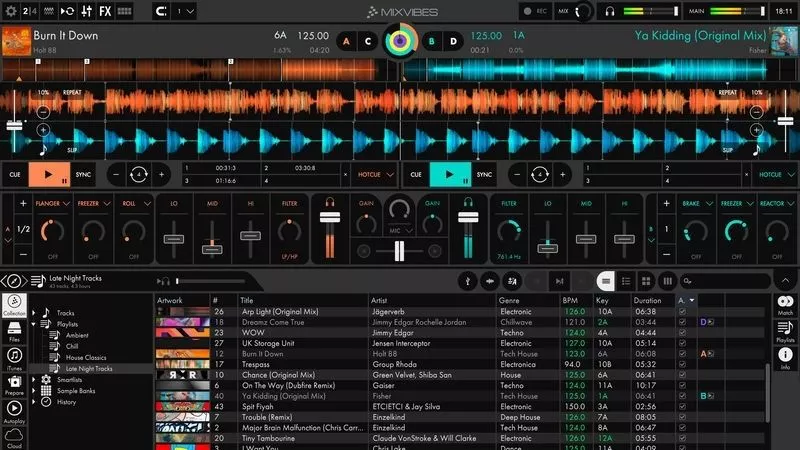The width and height of the screenshot is (800, 450).
Task: Start recording with the REC button
Action: coord(536,11)
